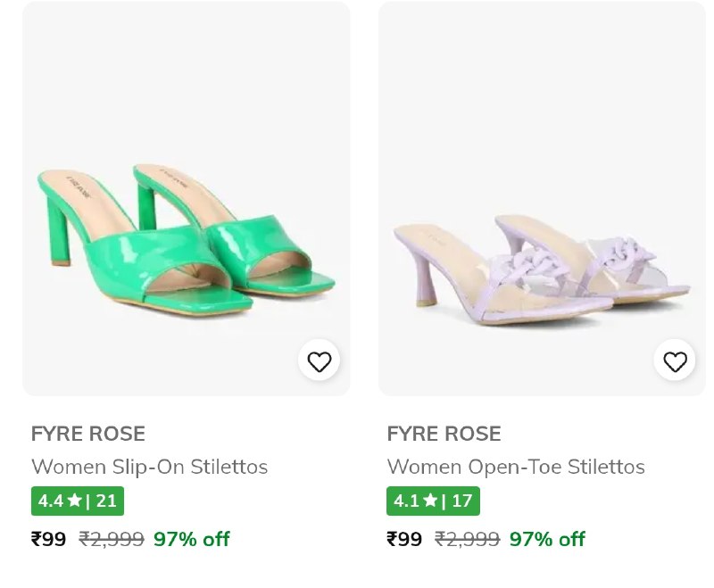Click the 21 review count in the green badge
This screenshot has width=714, height=588.
click(x=106, y=501)
